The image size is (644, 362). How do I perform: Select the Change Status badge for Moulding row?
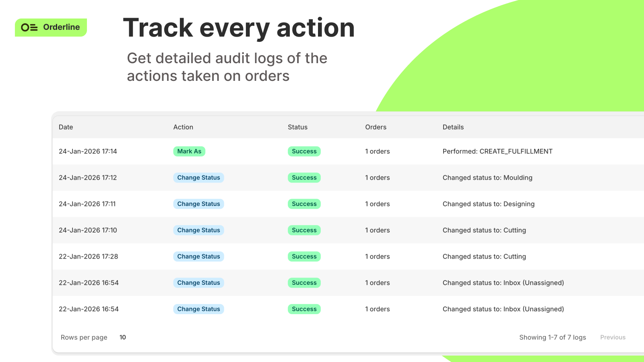coord(198,177)
